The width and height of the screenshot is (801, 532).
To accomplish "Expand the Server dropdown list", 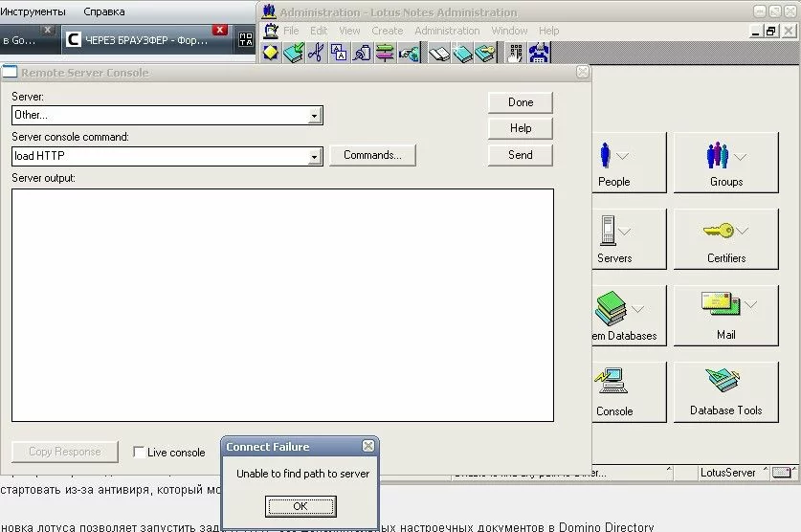I will [x=314, y=116].
